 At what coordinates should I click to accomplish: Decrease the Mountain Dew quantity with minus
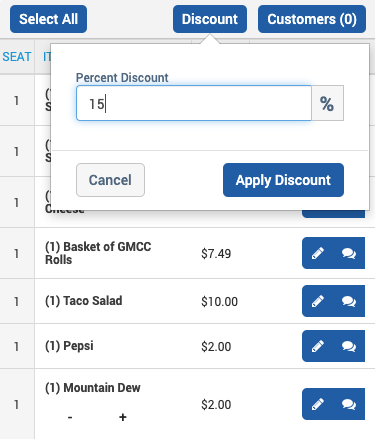(70, 417)
